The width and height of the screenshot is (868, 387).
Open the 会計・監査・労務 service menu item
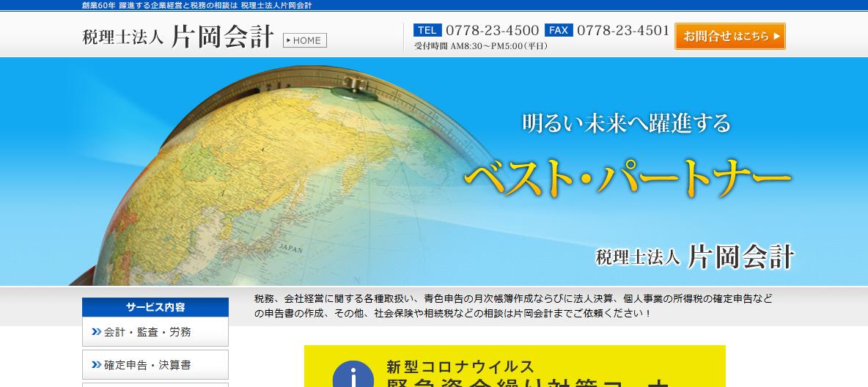click(155, 332)
